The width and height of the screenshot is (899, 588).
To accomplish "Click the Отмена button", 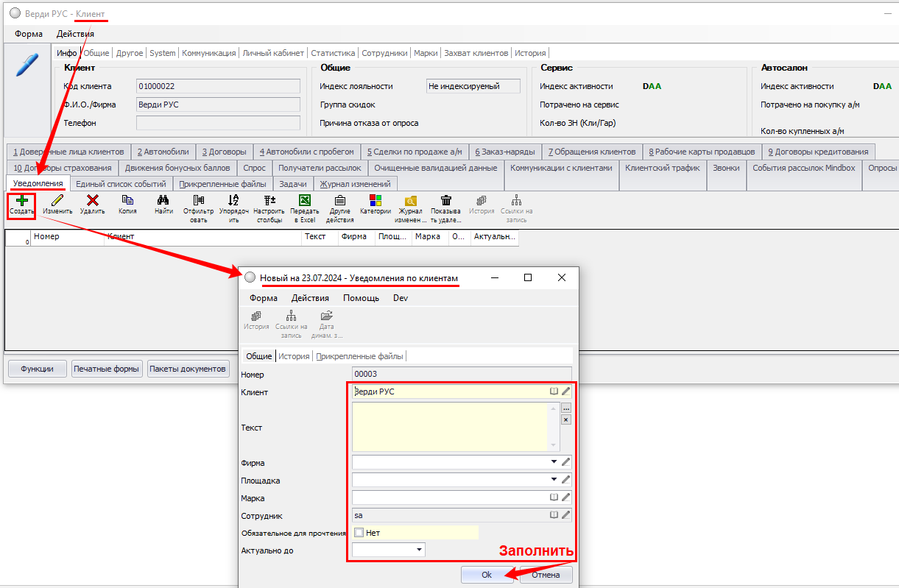I will coord(546,575).
